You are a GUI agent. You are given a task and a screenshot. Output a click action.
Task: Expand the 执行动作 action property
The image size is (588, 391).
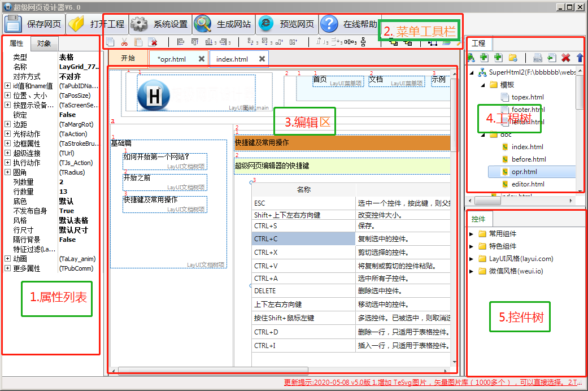7,163
